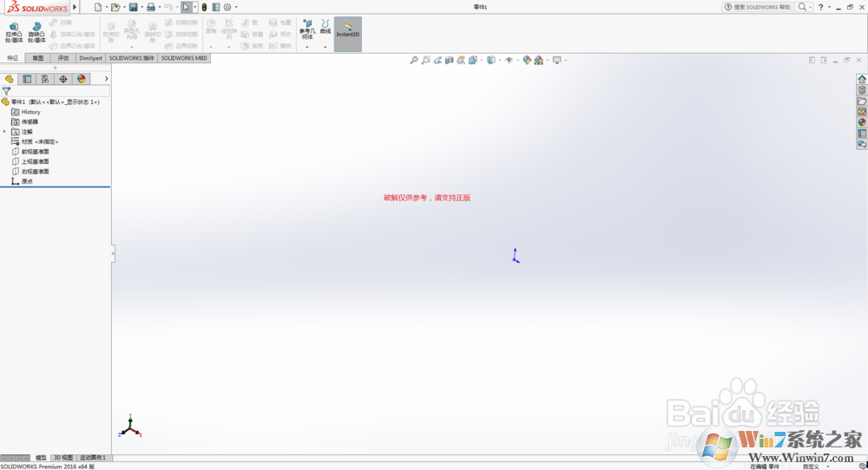Open Design Library task pane icon
Screen dimensions: 868x470
coord(862,90)
